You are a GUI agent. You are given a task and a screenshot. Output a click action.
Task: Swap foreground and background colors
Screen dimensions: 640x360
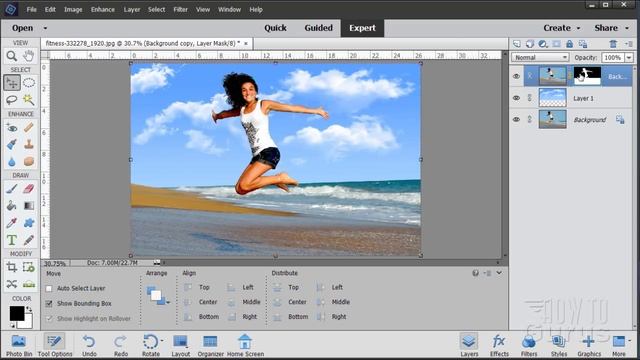pos(29,309)
